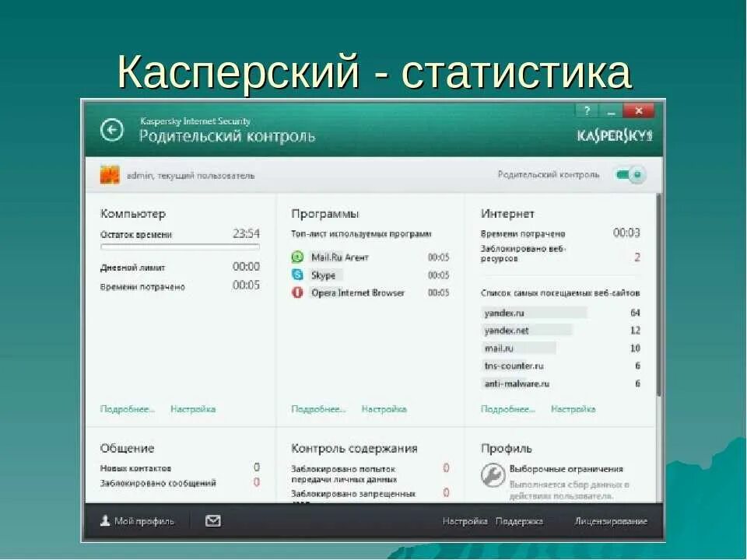
Task: Click the Skype program name
Action: 325,275
